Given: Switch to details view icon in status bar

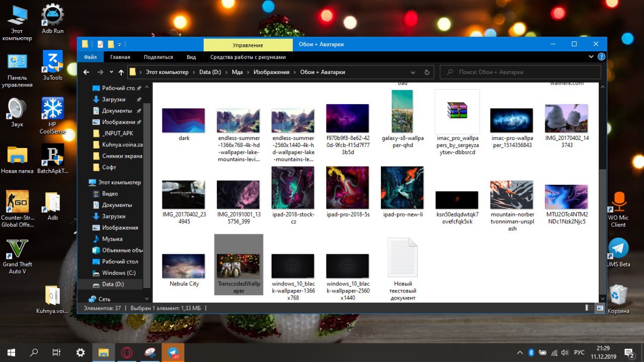Looking at the screenshot, I should [x=589, y=308].
